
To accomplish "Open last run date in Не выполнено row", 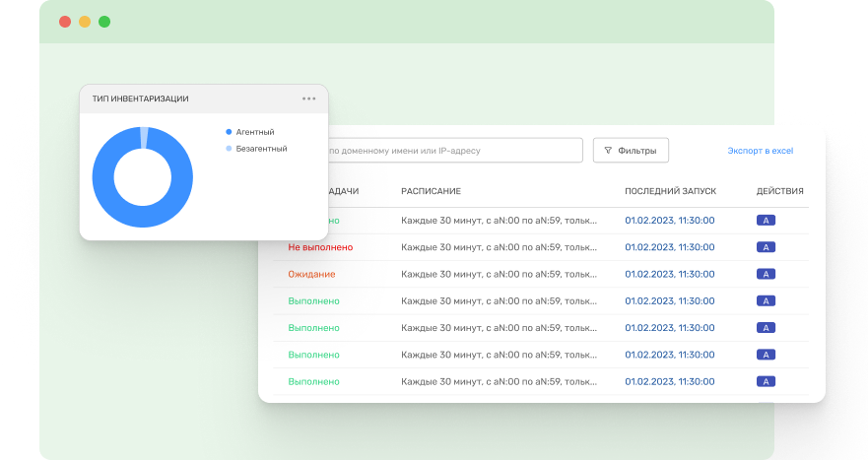I will click(669, 247).
